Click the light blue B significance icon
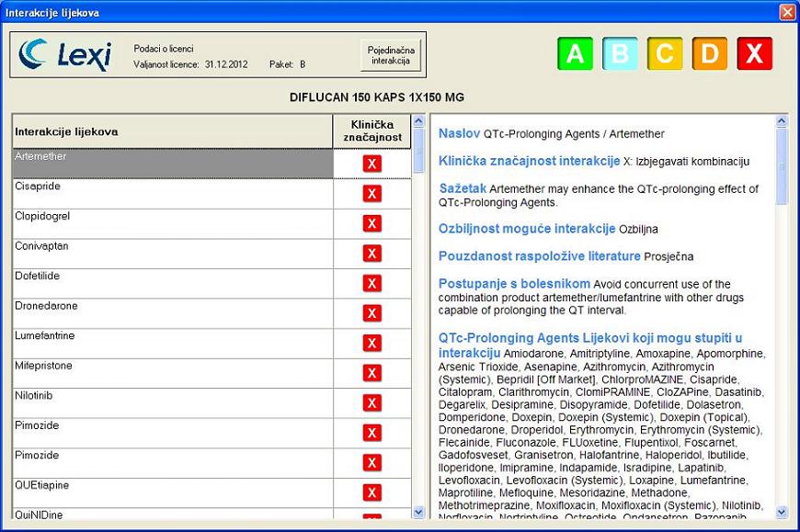This screenshot has height=532, width=800. coord(620,53)
